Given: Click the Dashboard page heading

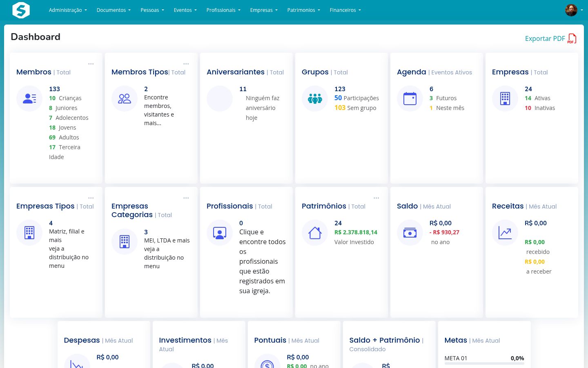Looking at the screenshot, I should [x=36, y=37].
